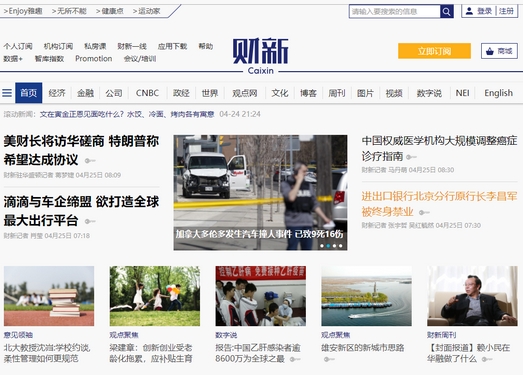This screenshot has width=523, height=375.
Task: Click the Toronto van crash slideshow image
Action: click(x=260, y=193)
